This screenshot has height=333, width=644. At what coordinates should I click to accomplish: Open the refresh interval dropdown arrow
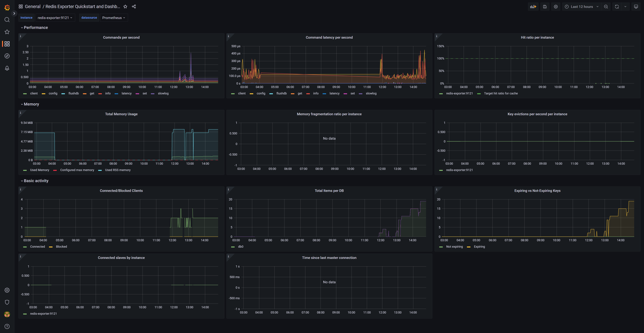coord(625,7)
